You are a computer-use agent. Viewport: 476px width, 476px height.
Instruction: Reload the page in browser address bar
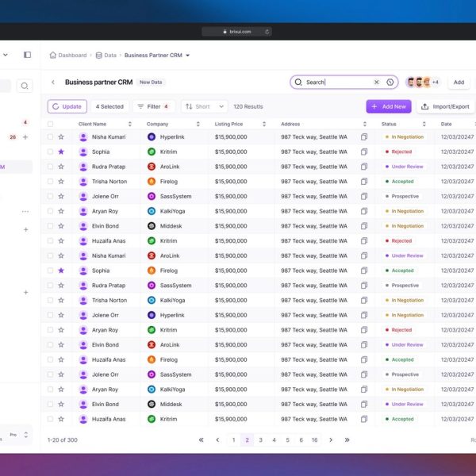click(x=267, y=32)
